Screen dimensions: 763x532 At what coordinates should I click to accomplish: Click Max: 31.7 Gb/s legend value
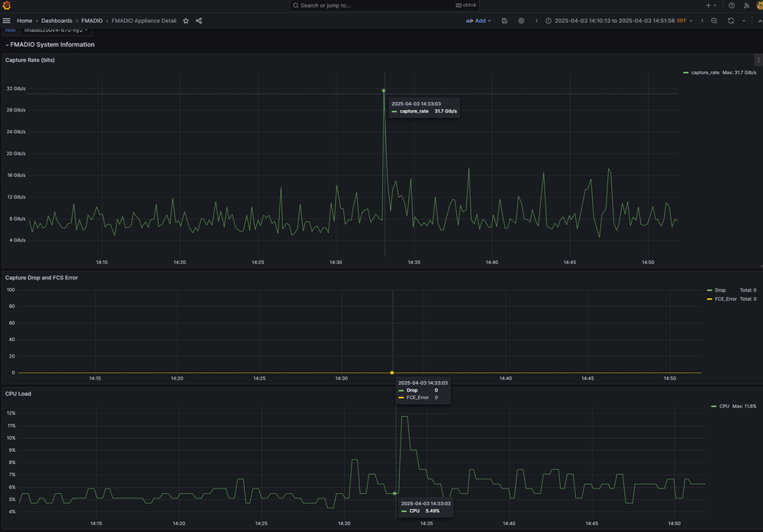[739, 73]
